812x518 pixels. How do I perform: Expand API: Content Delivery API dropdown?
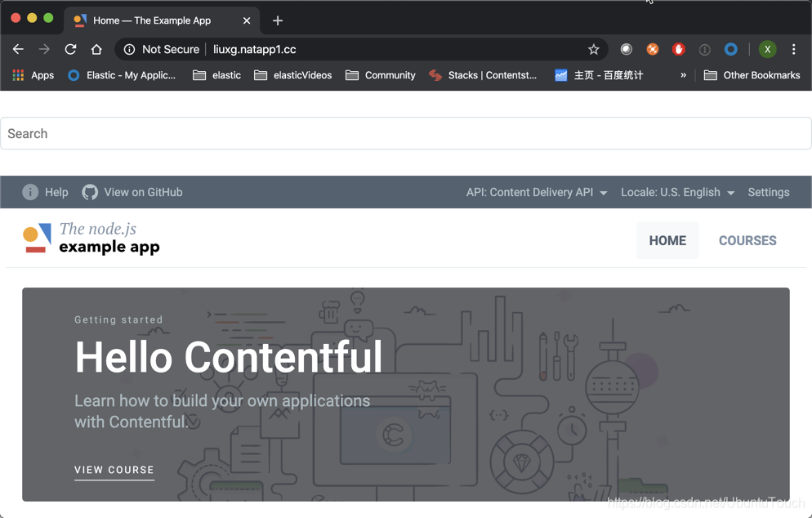point(537,192)
